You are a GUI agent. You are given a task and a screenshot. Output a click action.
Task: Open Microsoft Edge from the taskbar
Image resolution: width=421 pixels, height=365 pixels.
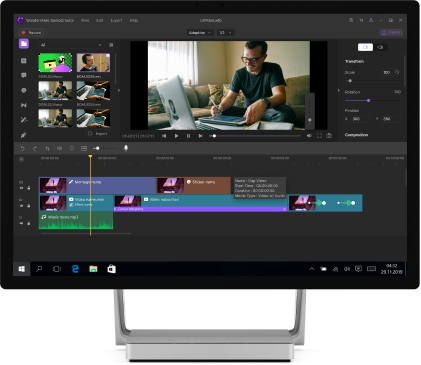coord(75,269)
